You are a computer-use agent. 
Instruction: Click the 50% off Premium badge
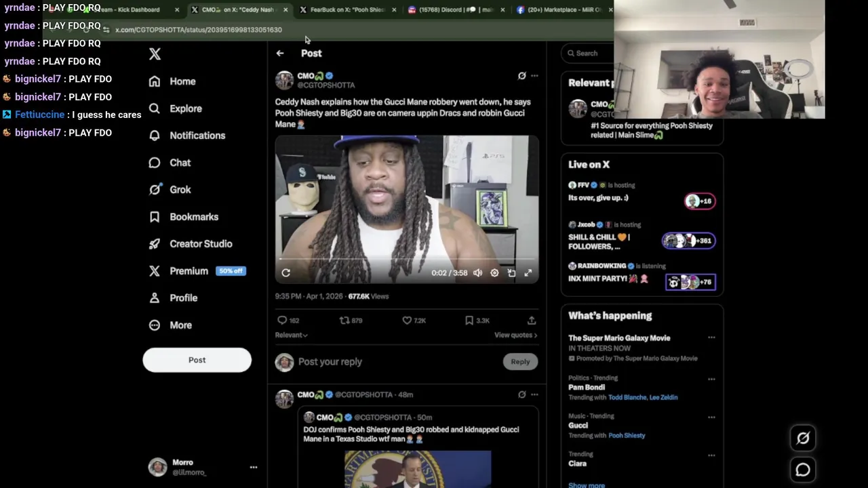231,271
